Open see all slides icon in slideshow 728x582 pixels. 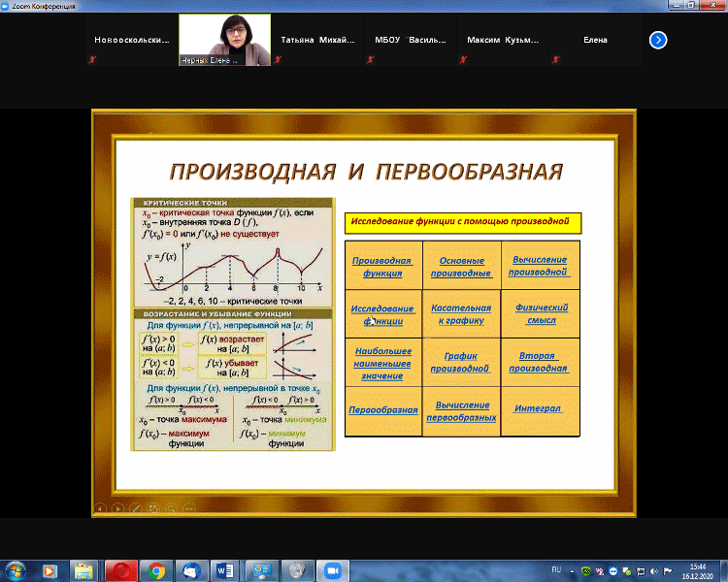point(153,506)
